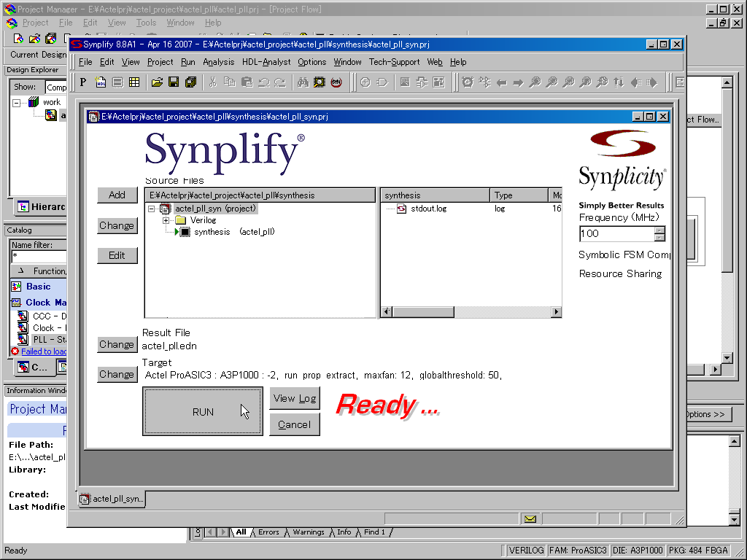This screenshot has height=560, width=747.
Task: Click right arrow of file list scrollbar
Action: (556, 312)
